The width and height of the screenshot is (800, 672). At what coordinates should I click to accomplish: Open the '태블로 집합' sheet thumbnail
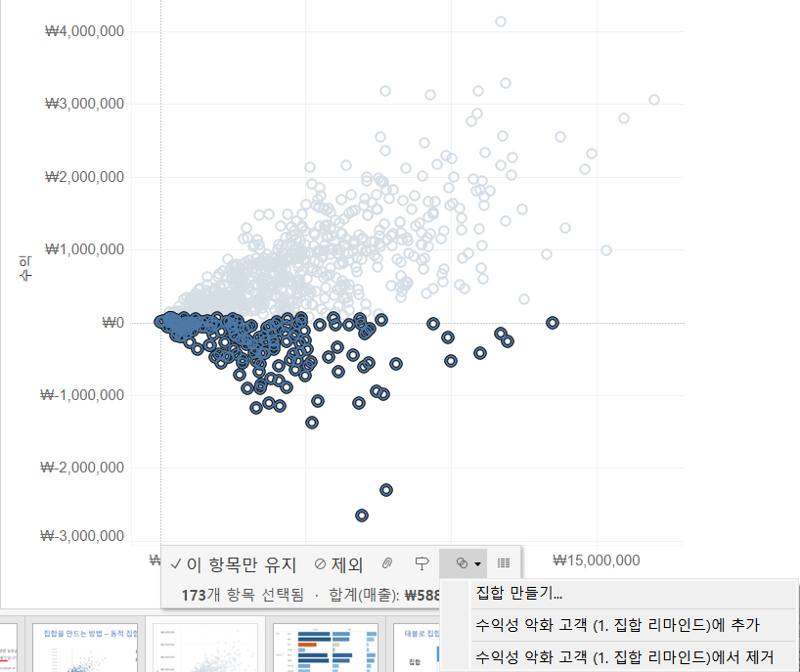click(x=417, y=648)
